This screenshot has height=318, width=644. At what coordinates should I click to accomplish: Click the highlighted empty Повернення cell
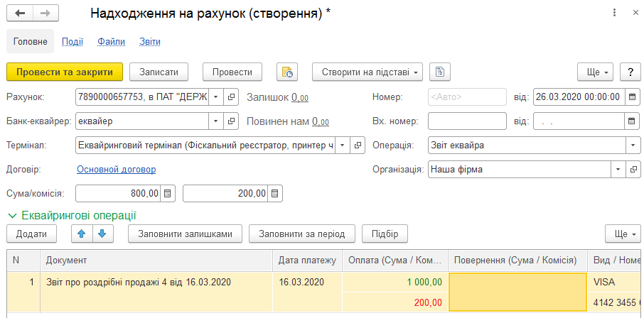[518, 291]
